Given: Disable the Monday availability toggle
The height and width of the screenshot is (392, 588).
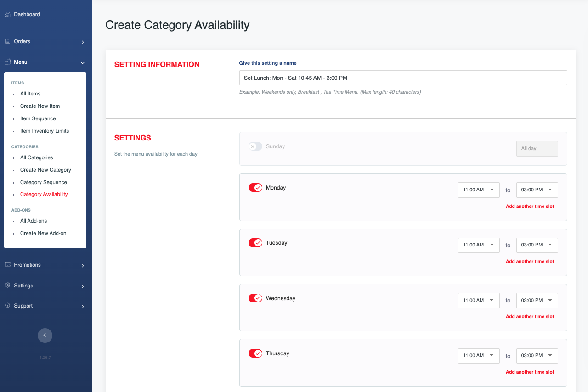Looking at the screenshot, I should pos(255,188).
